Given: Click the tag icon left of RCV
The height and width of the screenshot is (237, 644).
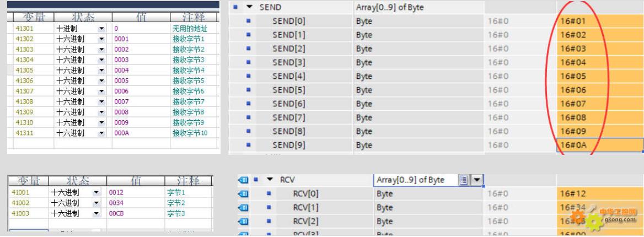Looking at the screenshot, I should pos(243,180).
